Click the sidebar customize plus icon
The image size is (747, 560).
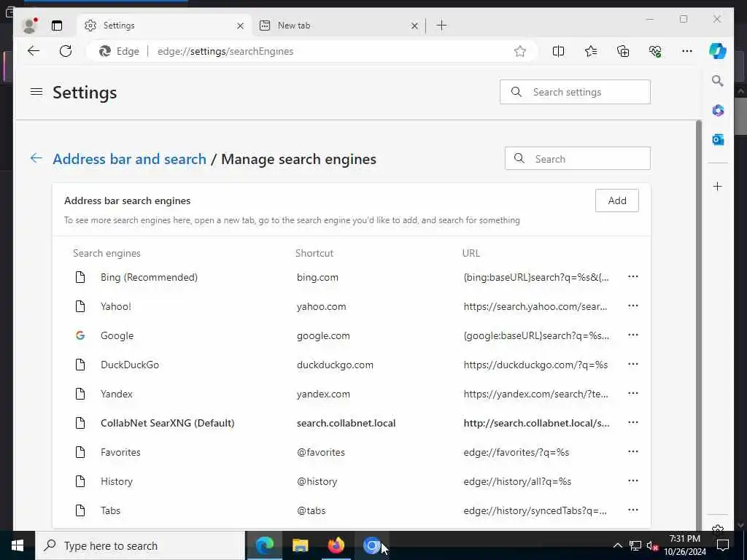tap(718, 186)
